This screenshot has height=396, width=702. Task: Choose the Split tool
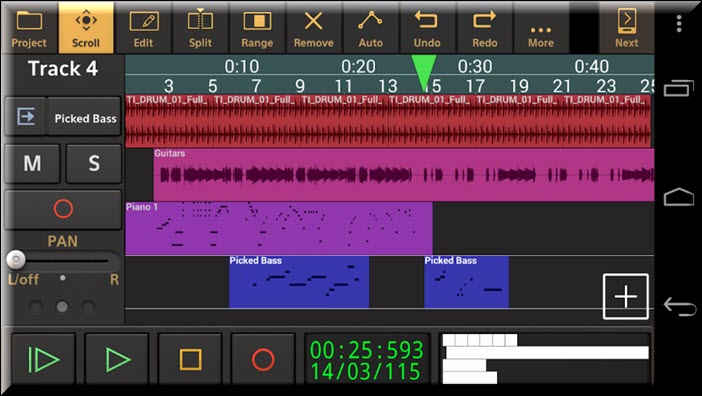(x=200, y=29)
